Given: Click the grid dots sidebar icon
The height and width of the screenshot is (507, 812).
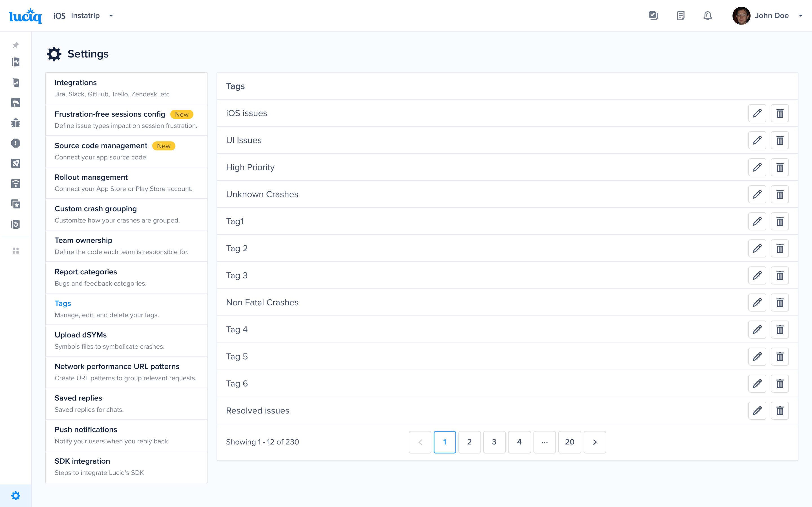Looking at the screenshot, I should pyautogui.click(x=16, y=251).
